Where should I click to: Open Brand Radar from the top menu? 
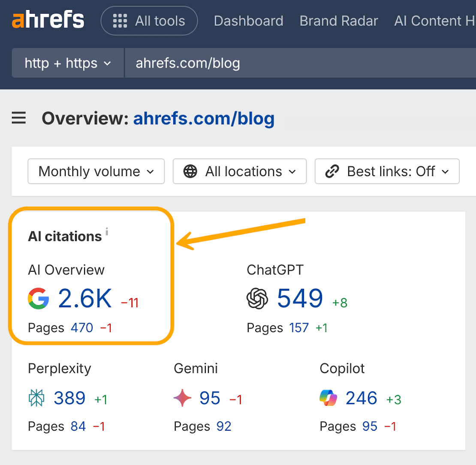coord(338,20)
